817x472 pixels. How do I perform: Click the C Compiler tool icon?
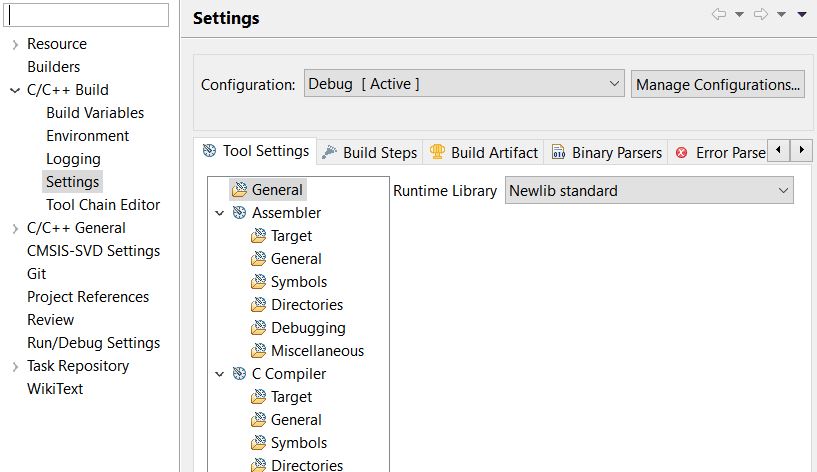coord(239,374)
